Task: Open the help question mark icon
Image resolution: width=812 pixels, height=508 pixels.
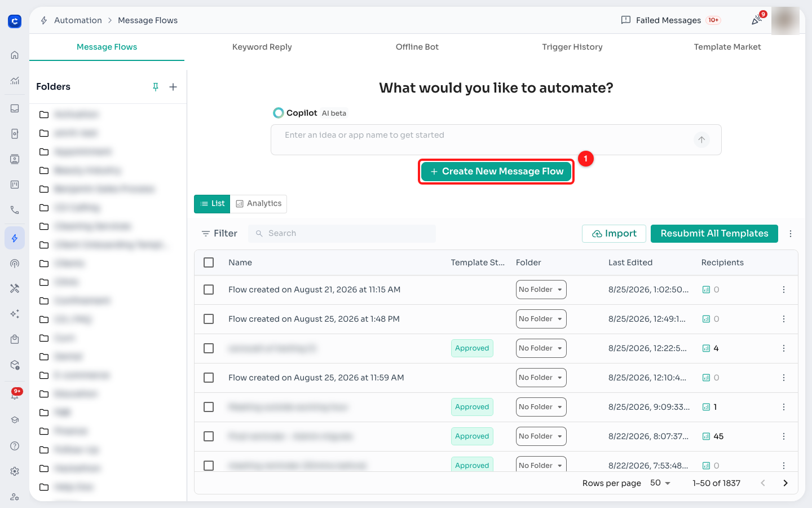Action: click(15, 446)
